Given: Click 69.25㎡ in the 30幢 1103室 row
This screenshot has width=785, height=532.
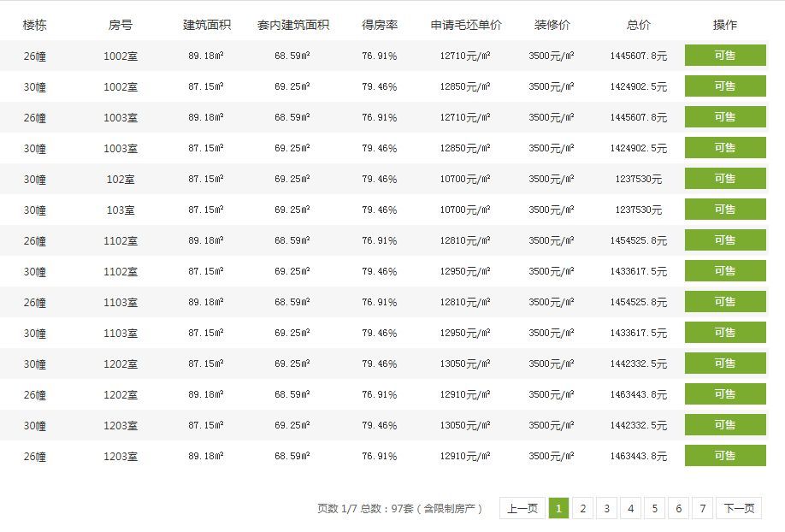Looking at the screenshot, I should point(292,333).
